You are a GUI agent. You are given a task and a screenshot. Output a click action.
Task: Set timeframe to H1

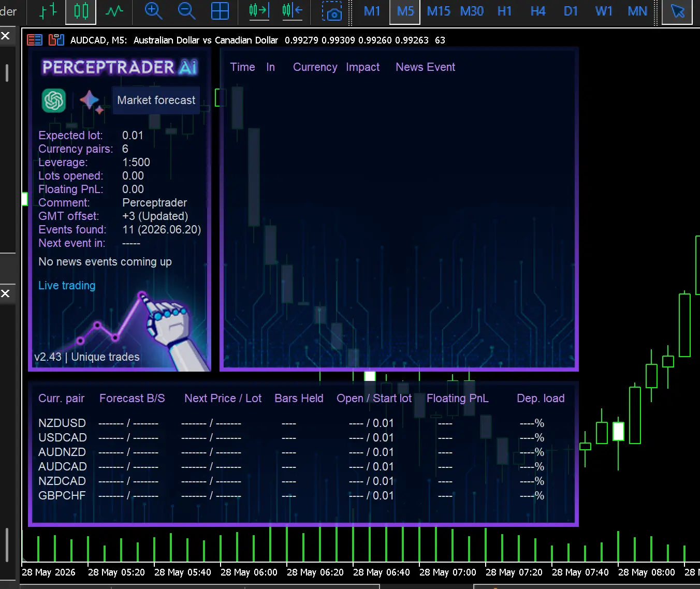[504, 11]
